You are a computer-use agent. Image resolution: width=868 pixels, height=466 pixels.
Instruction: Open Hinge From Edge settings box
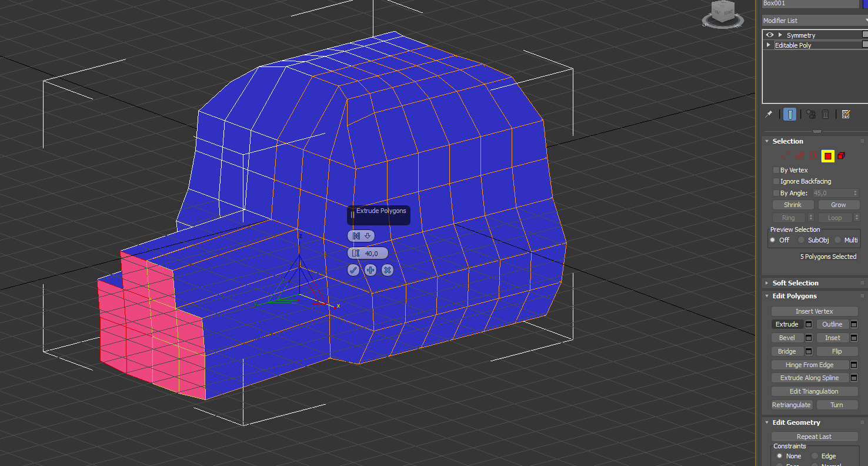coord(854,365)
